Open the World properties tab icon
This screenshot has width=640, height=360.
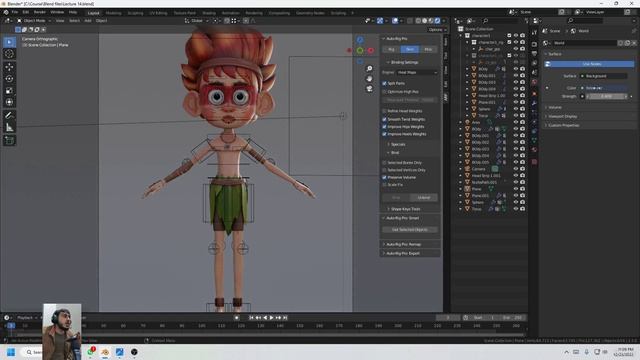tap(534, 82)
